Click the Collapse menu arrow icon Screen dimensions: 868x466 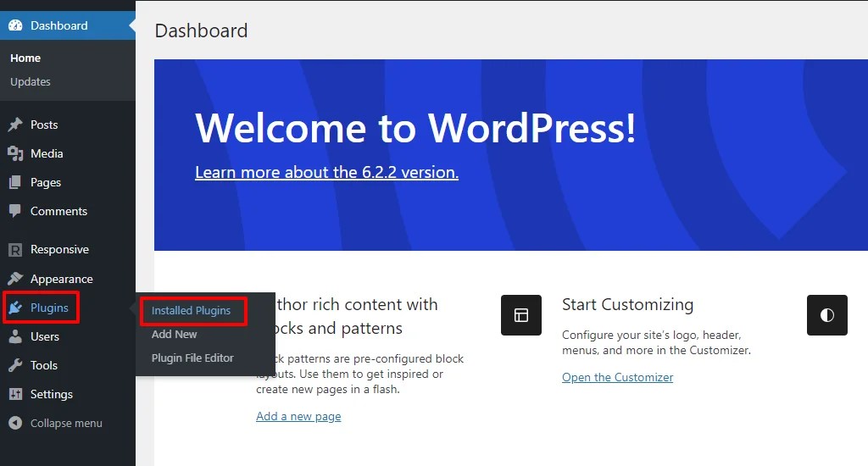(15, 423)
